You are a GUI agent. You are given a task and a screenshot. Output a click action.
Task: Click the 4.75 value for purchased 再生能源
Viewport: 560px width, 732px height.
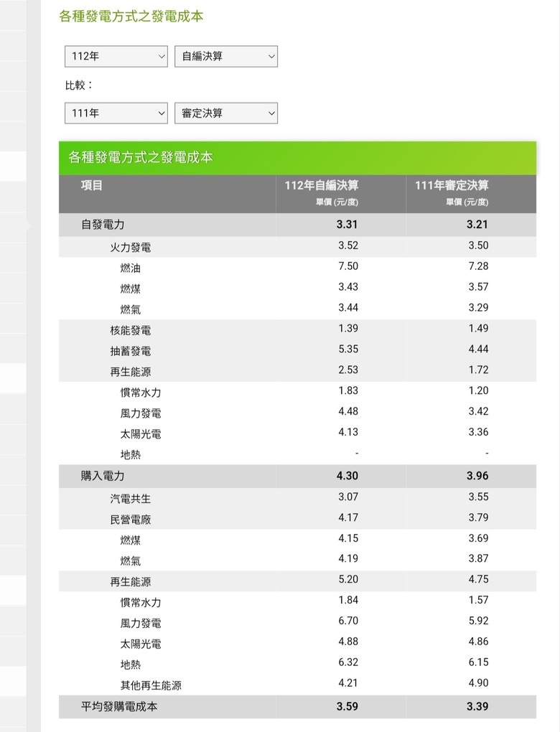click(x=479, y=579)
